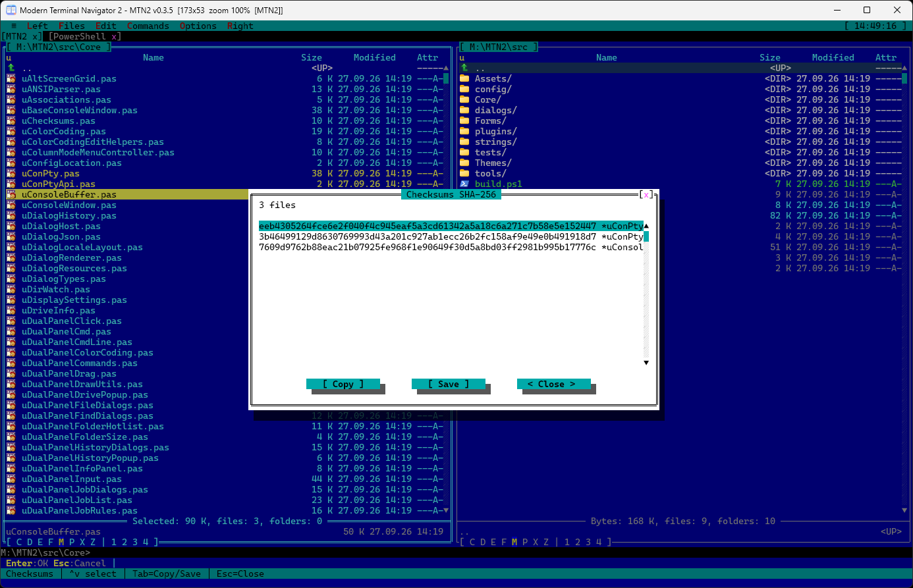
Task: Click the app icon in the title bar
Action: coord(11,10)
